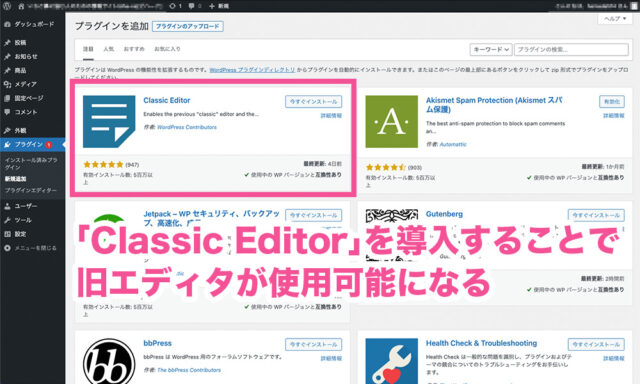Open the Jetpack plugin title link
Image resolution: width=640 pixels, height=384 pixels.
(x=211, y=218)
